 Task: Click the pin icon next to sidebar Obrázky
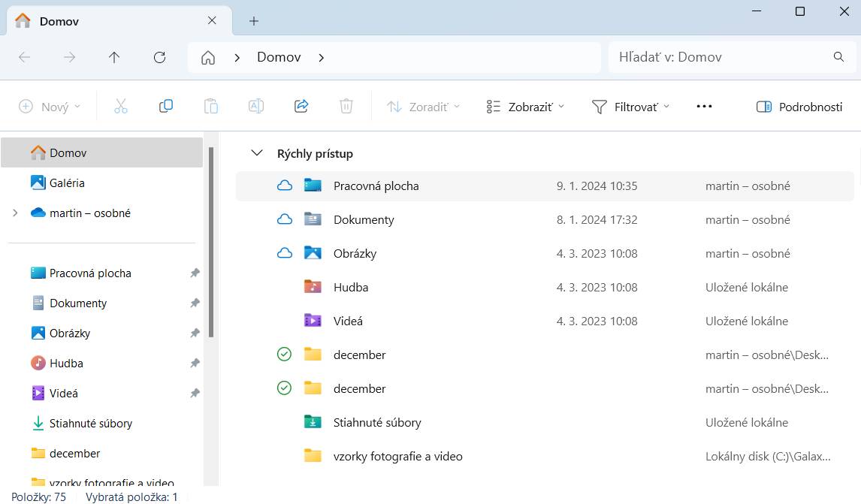[195, 333]
